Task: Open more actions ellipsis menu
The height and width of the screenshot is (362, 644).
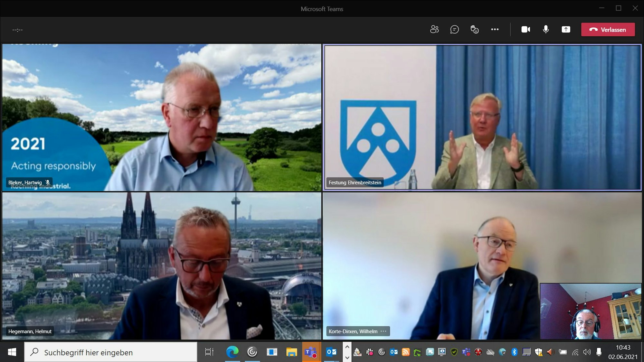Action: pyautogui.click(x=495, y=29)
